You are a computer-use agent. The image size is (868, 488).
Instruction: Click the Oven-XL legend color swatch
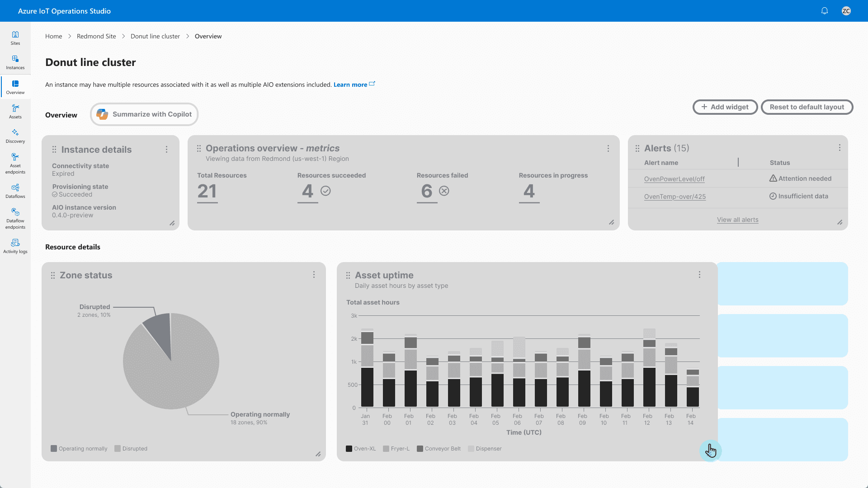[x=349, y=449]
